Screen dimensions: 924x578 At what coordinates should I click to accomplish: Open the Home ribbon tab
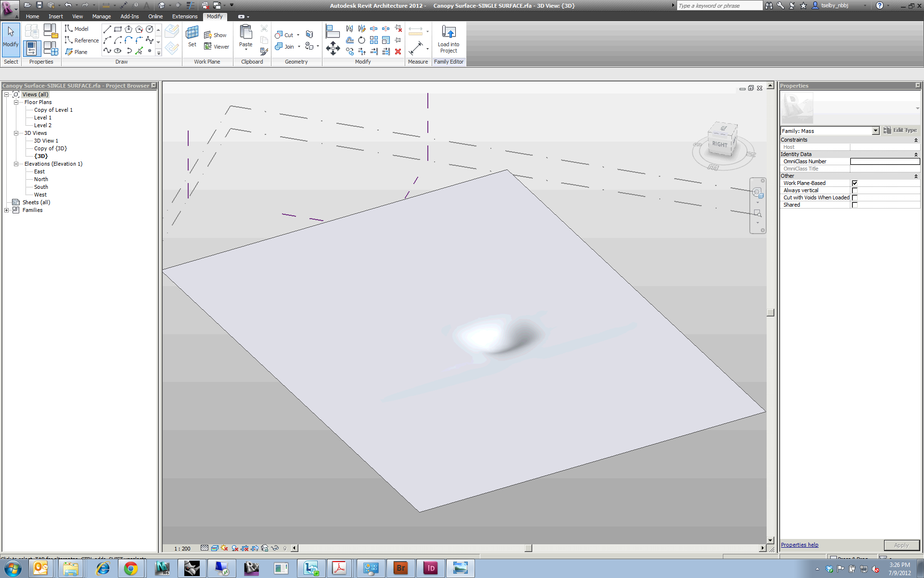coord(33,16)
